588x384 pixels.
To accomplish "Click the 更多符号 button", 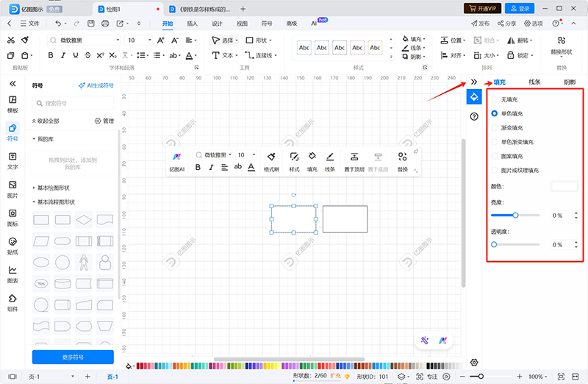I will [73, 357].
